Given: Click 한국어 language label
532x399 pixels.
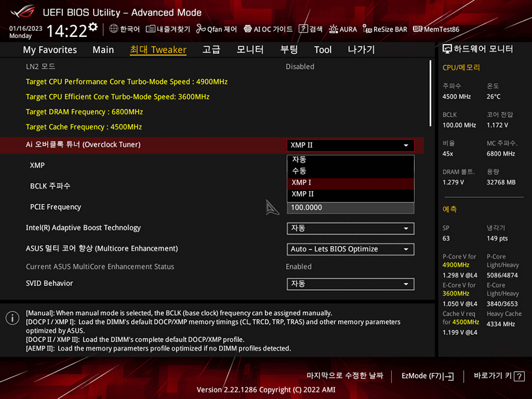Looking at the screenshot, I should [130, 29].
